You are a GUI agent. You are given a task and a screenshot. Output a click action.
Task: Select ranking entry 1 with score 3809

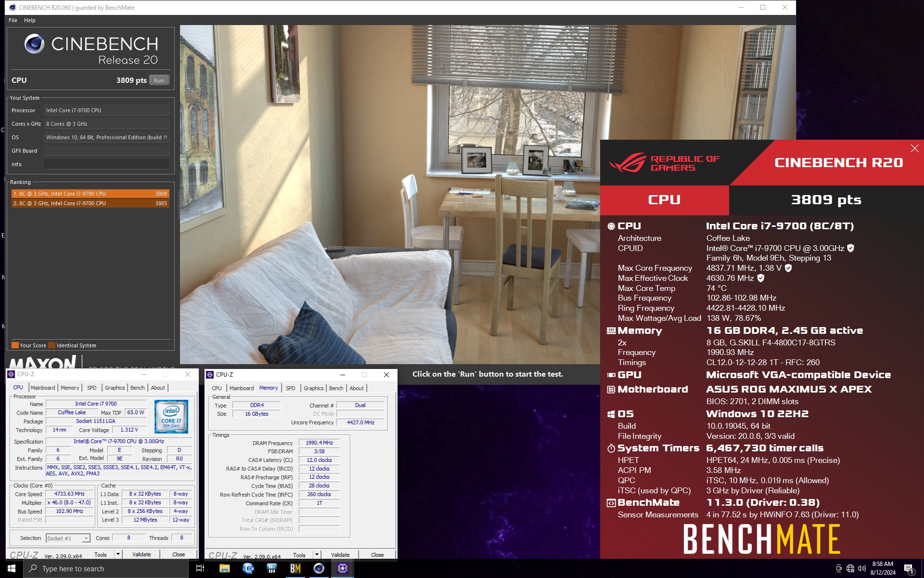tap(90, 194)
